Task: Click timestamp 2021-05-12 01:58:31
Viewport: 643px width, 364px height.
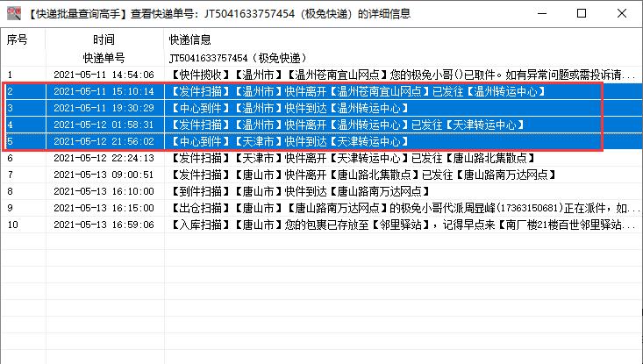Action: pos(104,125)
